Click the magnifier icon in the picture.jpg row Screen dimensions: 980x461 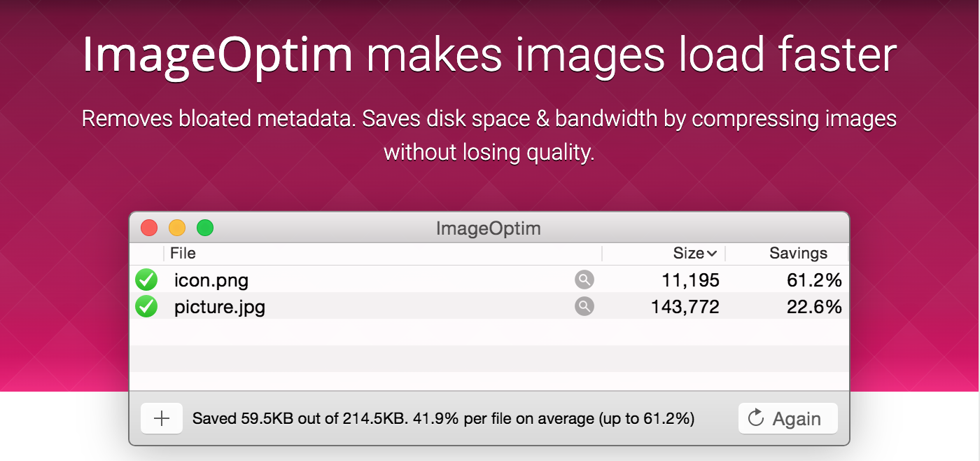coord(584,306)
